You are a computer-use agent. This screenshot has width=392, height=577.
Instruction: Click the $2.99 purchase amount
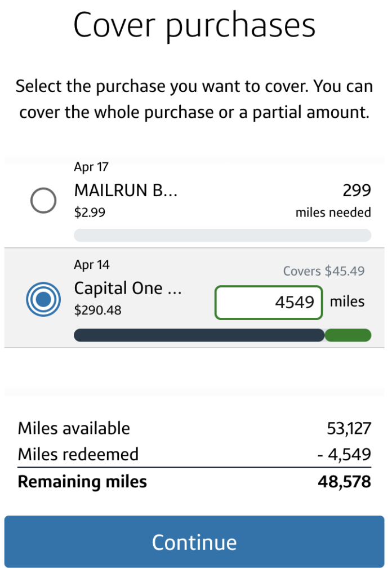pyautogui.click(x=90, y=212)
